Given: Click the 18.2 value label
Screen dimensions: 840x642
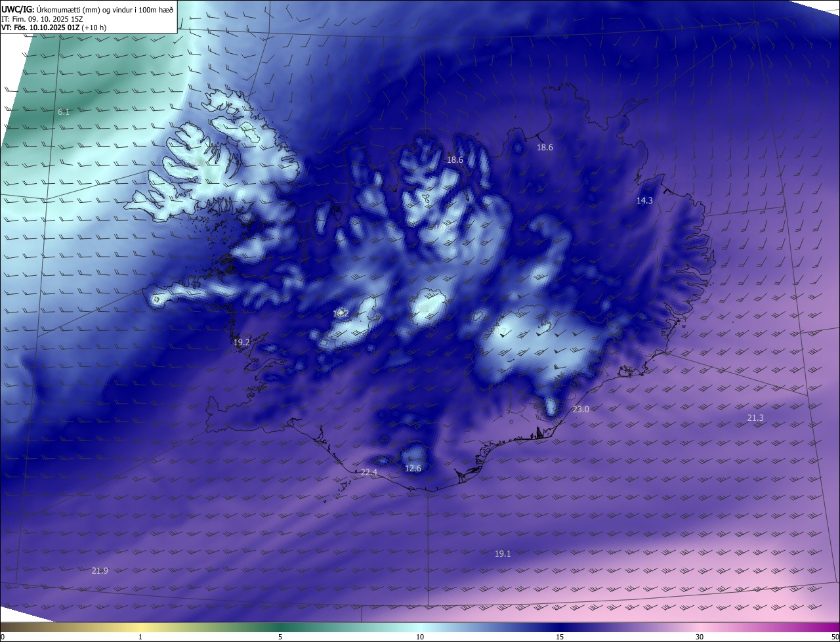Looking at the screenshot, I should coord(341,314).
